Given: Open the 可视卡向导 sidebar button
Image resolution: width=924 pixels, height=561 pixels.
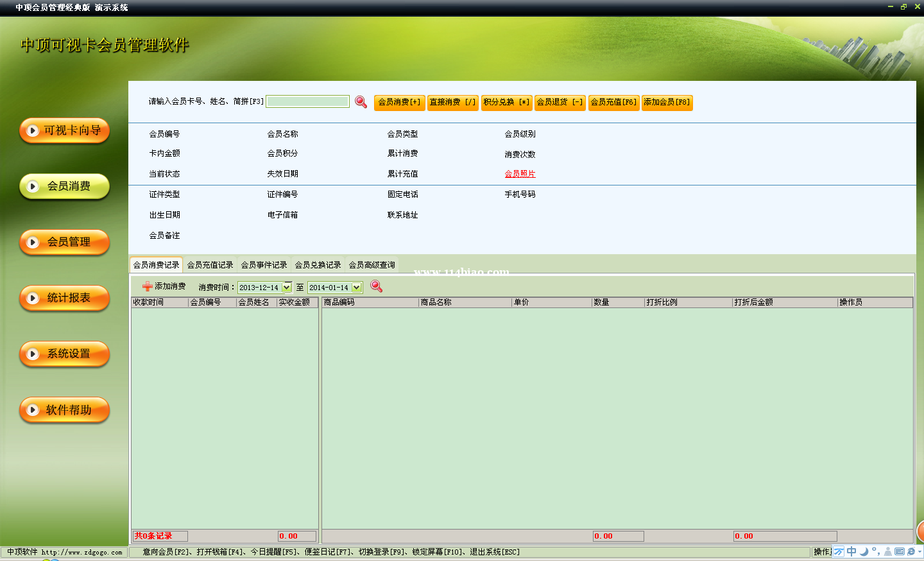Looking at the screenshot, I should 65,130.
